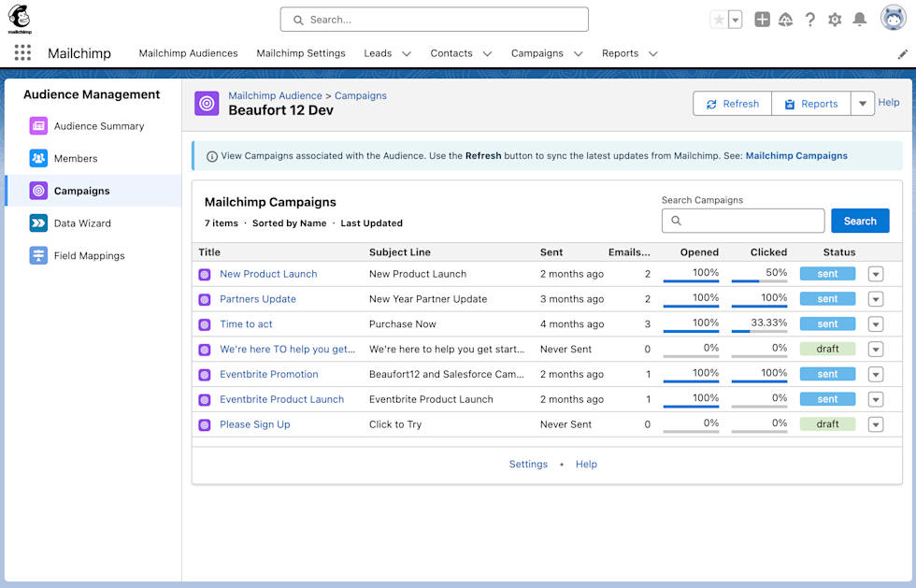Open the Eventbrite Promotion campaign link

point(268,374)
